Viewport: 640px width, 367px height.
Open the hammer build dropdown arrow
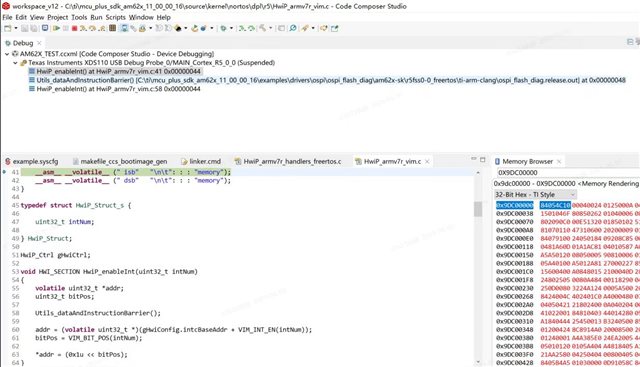tap(270, 28)
